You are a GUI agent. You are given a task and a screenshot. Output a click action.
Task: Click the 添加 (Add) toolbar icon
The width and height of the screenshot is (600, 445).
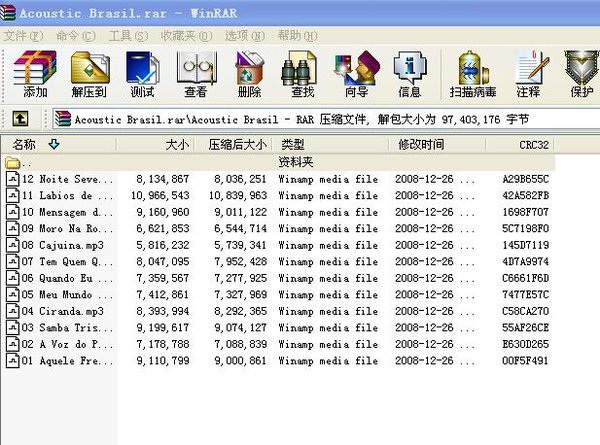(x=35, y=74)
